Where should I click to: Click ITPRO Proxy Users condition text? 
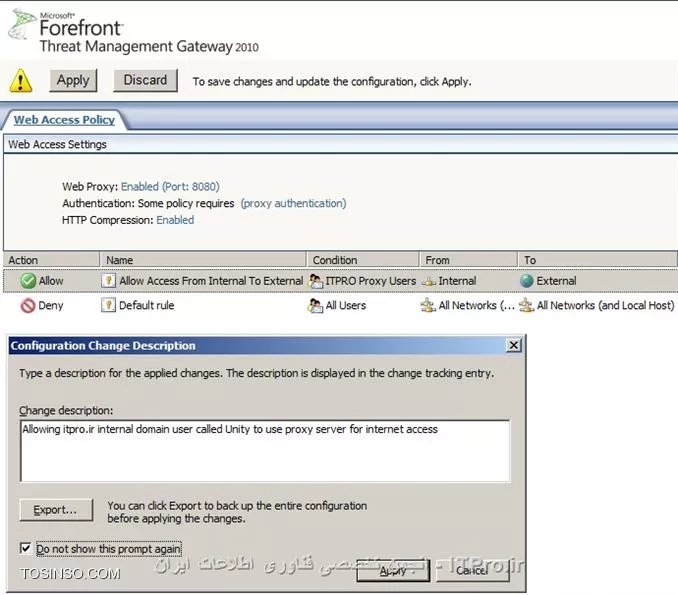tap(371, 281)
